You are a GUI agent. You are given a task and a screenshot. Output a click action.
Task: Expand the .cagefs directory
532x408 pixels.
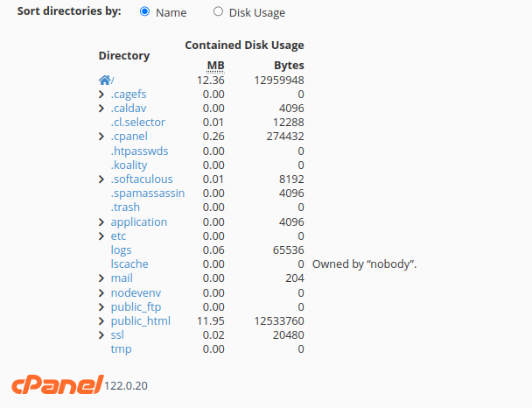click(101, 95)
